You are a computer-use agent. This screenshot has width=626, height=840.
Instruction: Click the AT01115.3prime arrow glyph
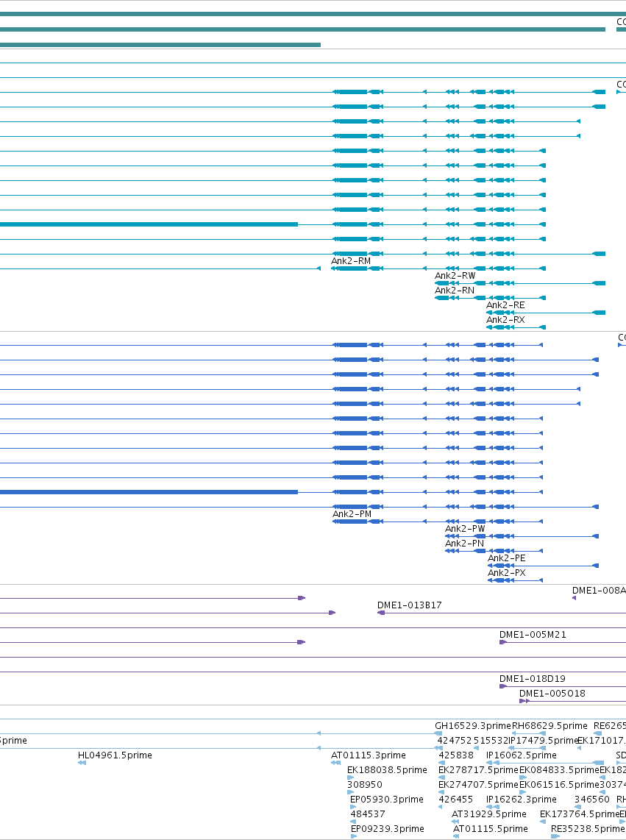click(x=336, y=763)
